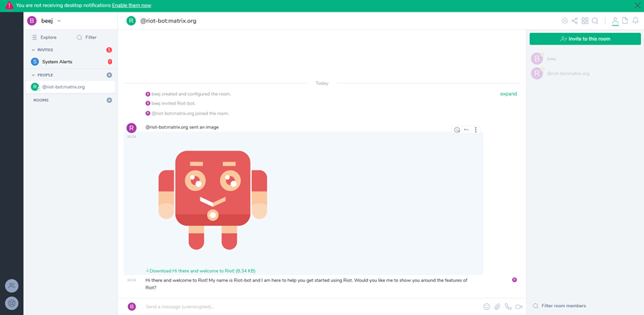Start a voice call
Screen dimensions: 644x315
coord(508,306)
